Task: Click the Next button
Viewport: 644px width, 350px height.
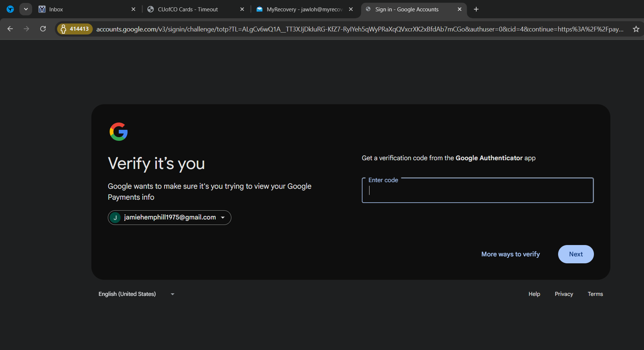Action: pos(576,254)
